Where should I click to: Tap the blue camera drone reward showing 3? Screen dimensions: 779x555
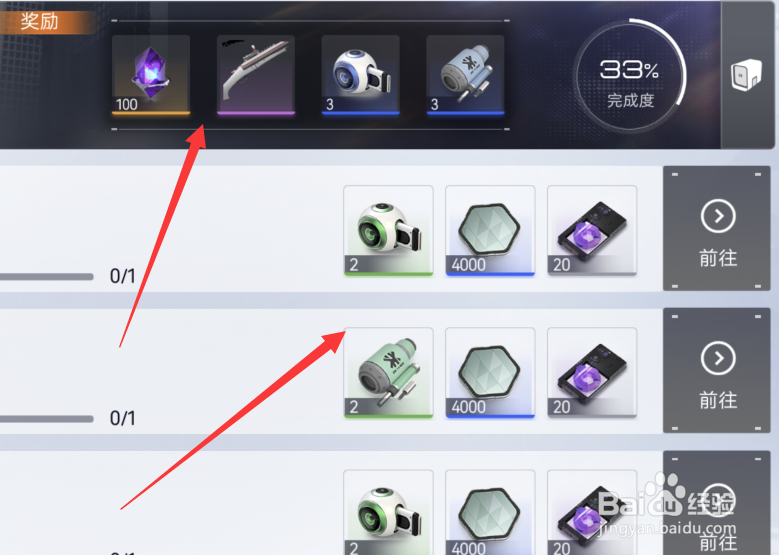pos(361,75)
